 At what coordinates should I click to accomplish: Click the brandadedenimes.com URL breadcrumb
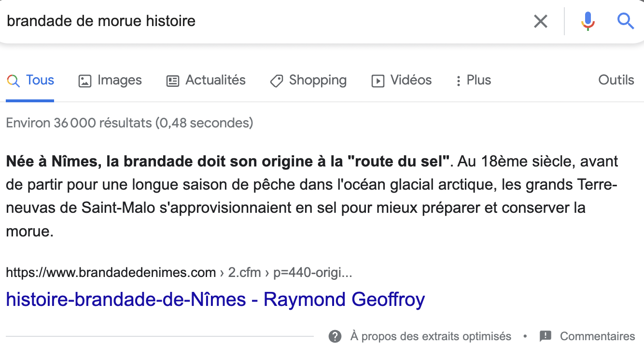pyautogui.click(x=179, y=273)
